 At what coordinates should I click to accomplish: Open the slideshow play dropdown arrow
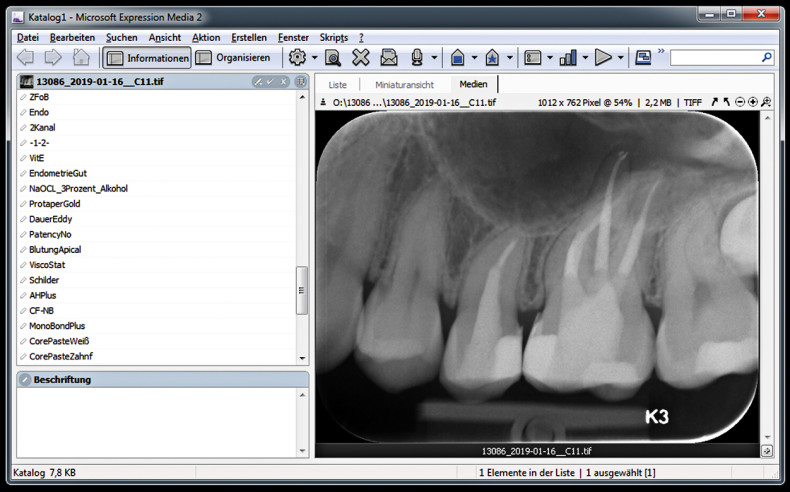[x=620, y=58]
